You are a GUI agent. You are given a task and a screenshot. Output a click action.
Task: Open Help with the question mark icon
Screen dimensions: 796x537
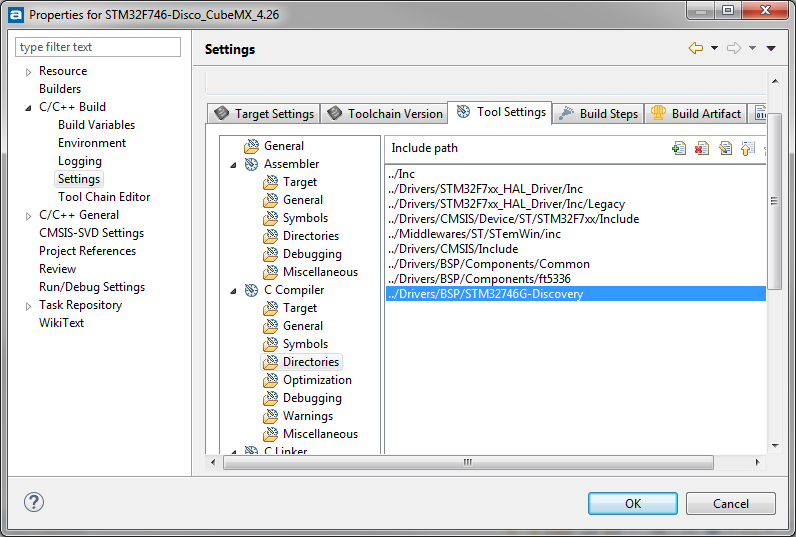[33, 503]
